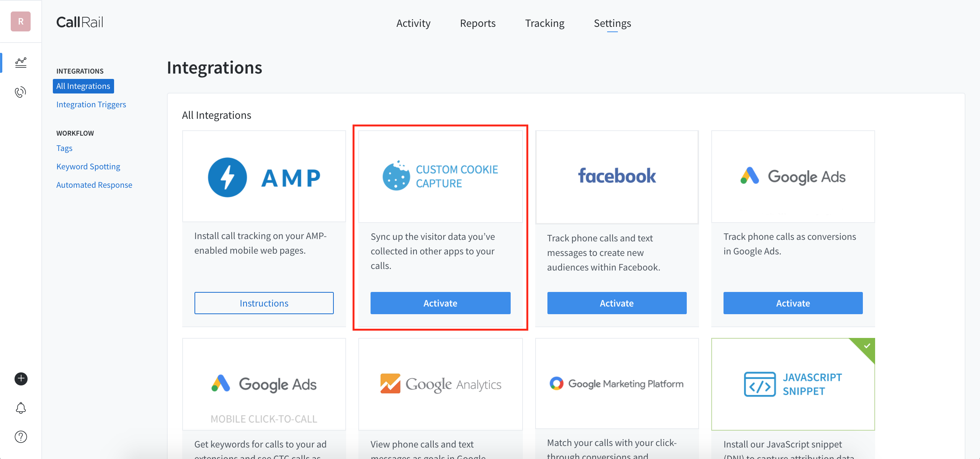Open Tags under Workflow
This screenshot has width=980, height=459.
(64, 148)
